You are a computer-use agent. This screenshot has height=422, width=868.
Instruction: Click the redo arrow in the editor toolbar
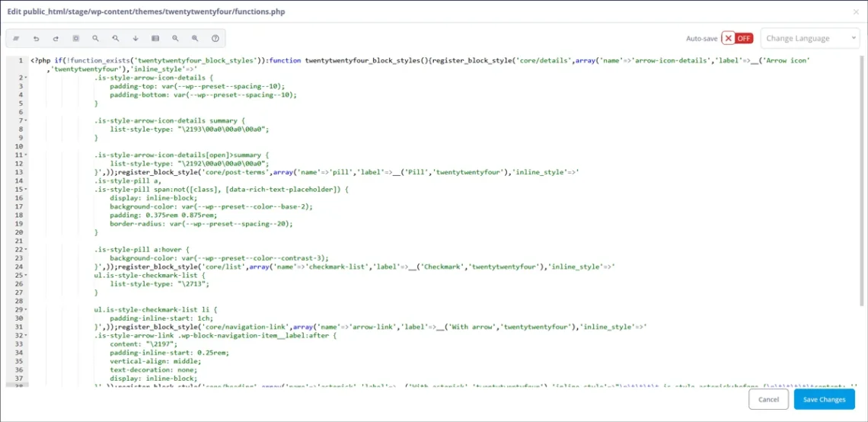56,38
